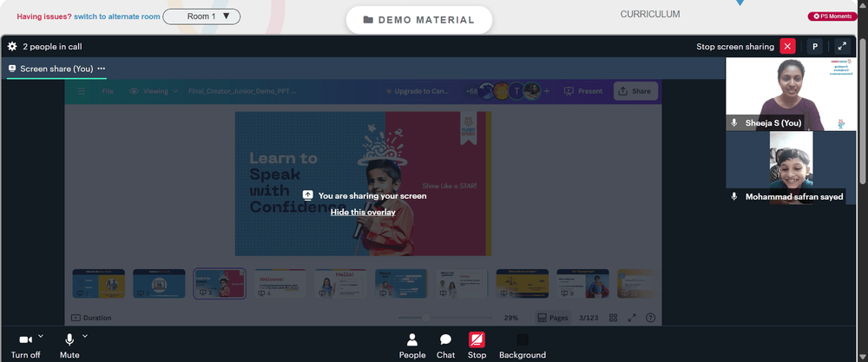Viewport: 868px width, 362px height.
Task: Click the Final_Creator_Junior_Demo_PPT title
Action: point(242,91)
